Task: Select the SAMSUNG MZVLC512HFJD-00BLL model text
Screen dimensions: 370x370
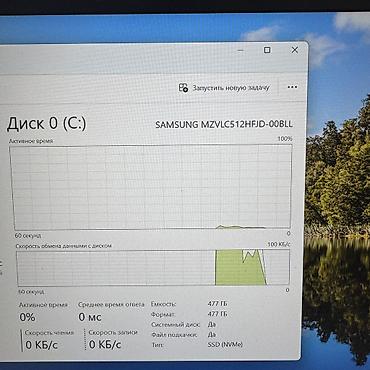Action: click(x=224, y=125)
